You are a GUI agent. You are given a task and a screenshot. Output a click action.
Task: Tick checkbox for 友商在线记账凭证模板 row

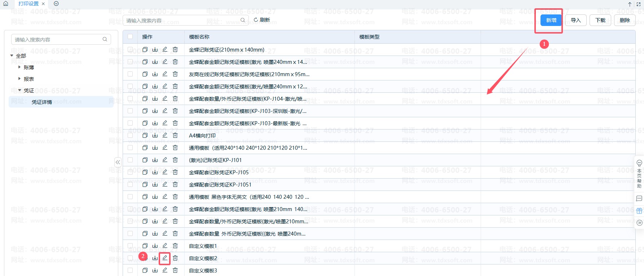[130, 74]
